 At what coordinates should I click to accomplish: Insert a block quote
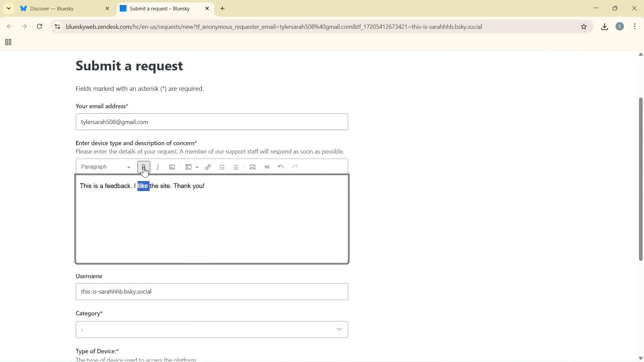tap(267, 167)
